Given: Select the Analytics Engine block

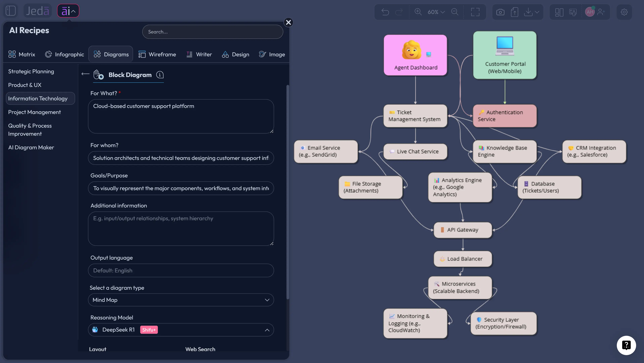Looking at the screenshot, I should pyautogui.click(x=460, y=187).
